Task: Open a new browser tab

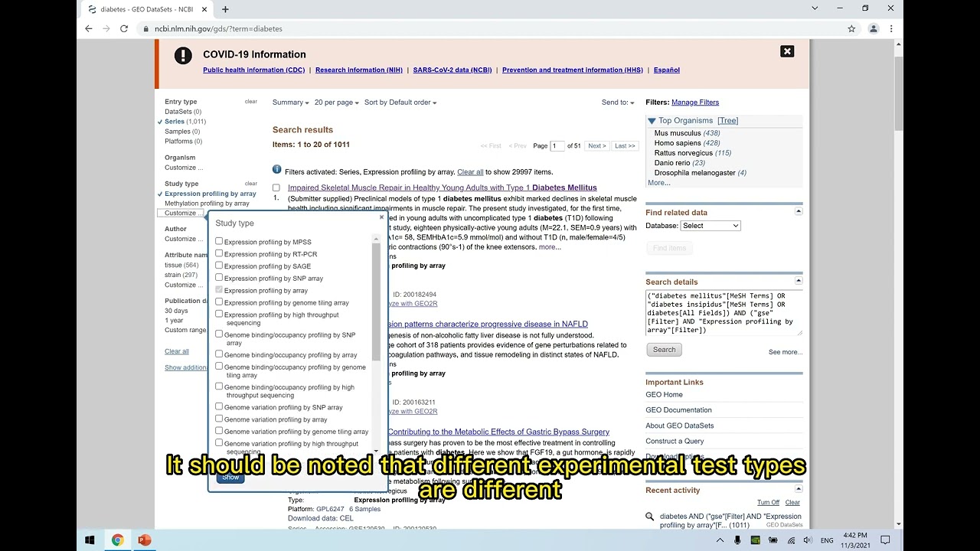Action: (x=225, y=9)
